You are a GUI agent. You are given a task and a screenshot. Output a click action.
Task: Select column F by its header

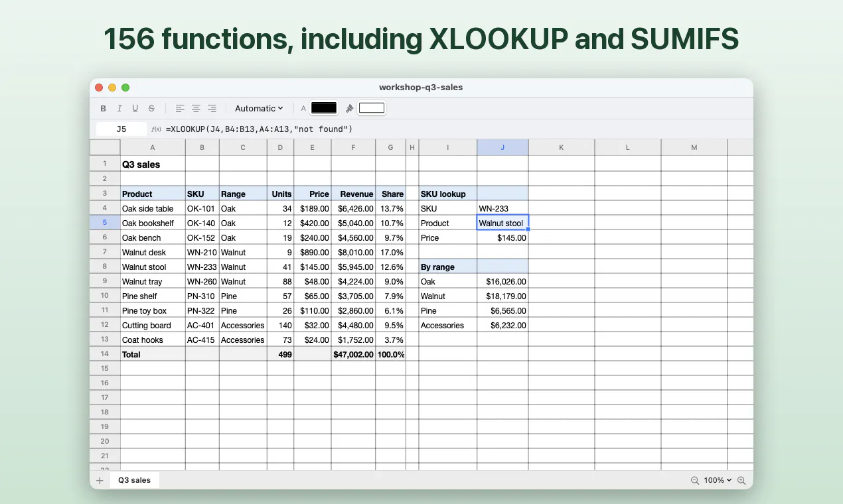[x=353, y=147]
